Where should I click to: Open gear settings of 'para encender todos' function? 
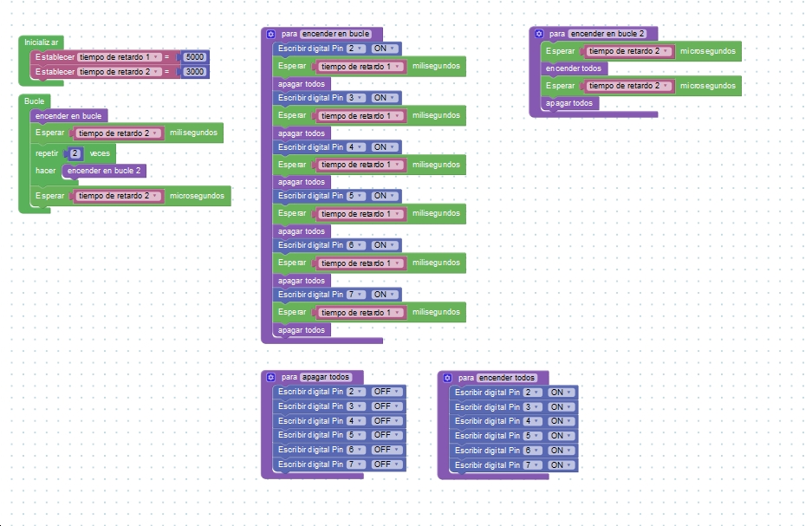(447, 378)
